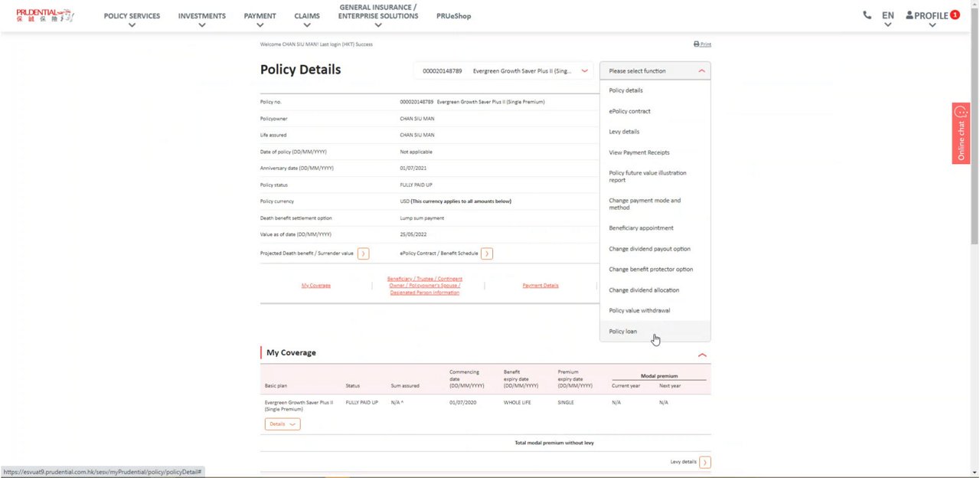
Task: Select Policy loan from function list
Action: click(x=622, y=332)
